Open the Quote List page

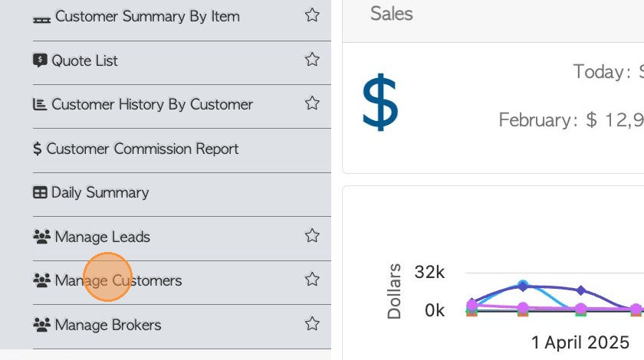pyautogui.click(x=84, y=61)
